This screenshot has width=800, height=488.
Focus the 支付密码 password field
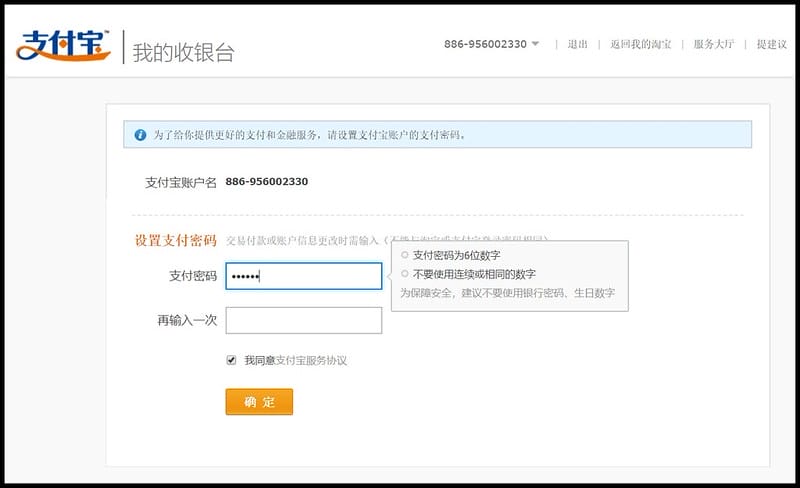click(304, 276)
